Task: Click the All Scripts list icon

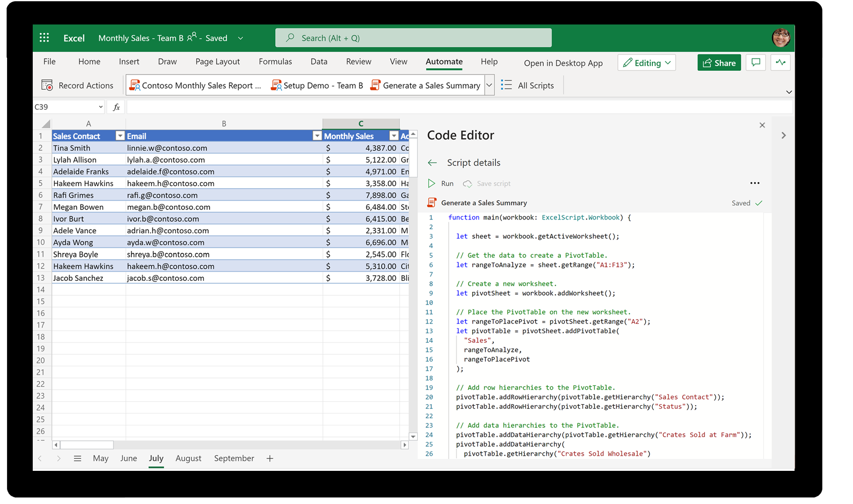Action: click(x=506, y=85)
